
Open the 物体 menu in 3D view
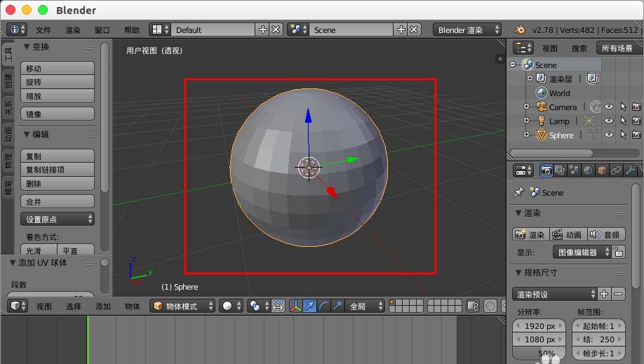(133, 306)
